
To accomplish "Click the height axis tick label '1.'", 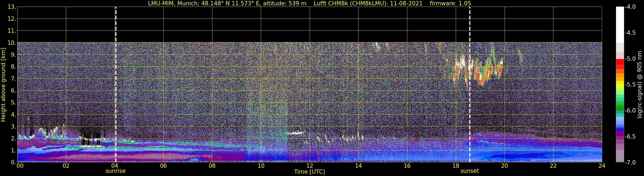I will coord(13,151).
